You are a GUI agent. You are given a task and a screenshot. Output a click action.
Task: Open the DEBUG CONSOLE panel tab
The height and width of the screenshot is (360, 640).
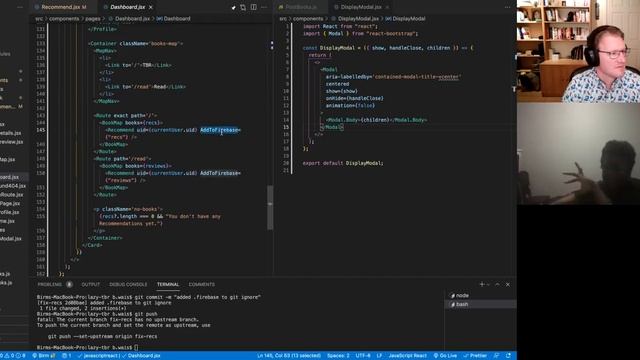[x=128, y=284]
